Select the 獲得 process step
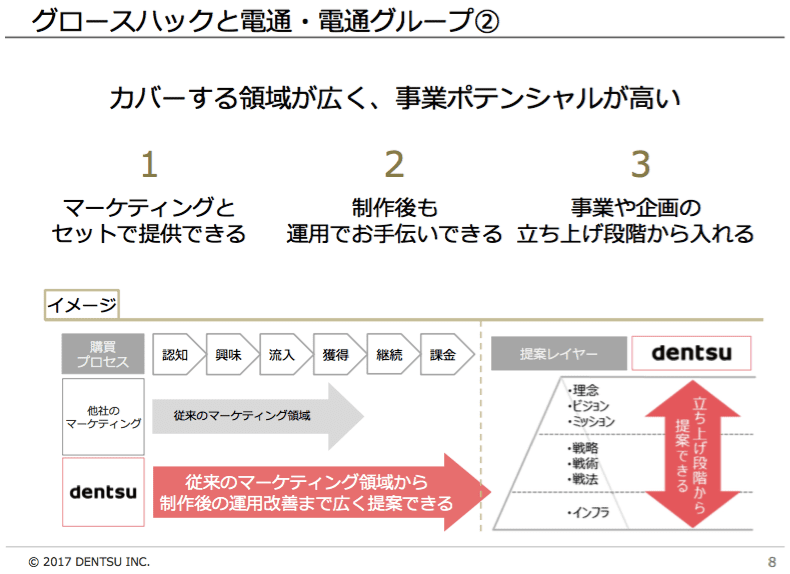The image size is (790, 574). coord(339,354)
